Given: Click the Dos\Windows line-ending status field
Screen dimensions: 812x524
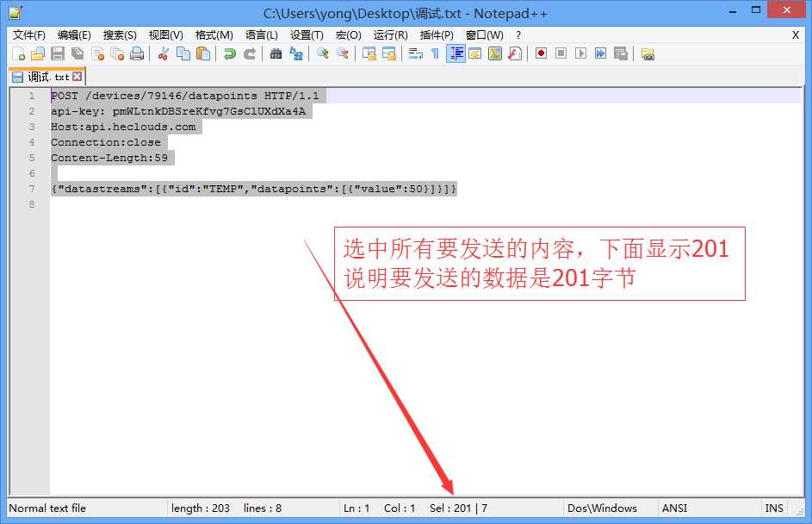Looking at the screenshot, I should 602,508.
